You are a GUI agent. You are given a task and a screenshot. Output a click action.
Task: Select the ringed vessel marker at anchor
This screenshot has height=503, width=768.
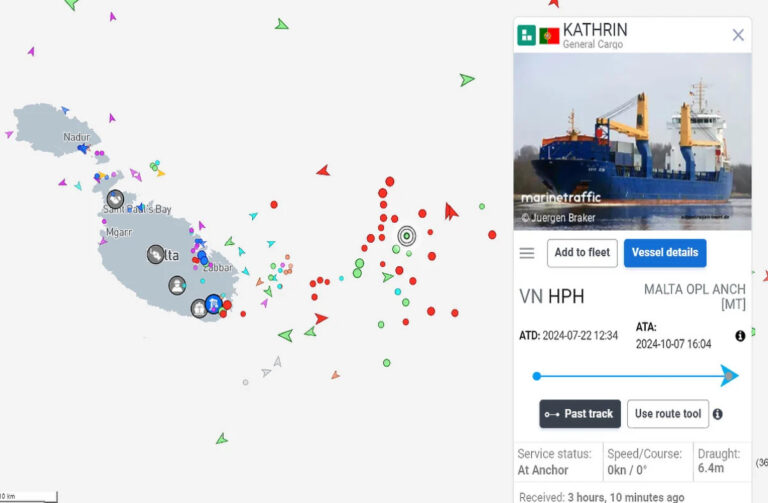click(407, 236)
